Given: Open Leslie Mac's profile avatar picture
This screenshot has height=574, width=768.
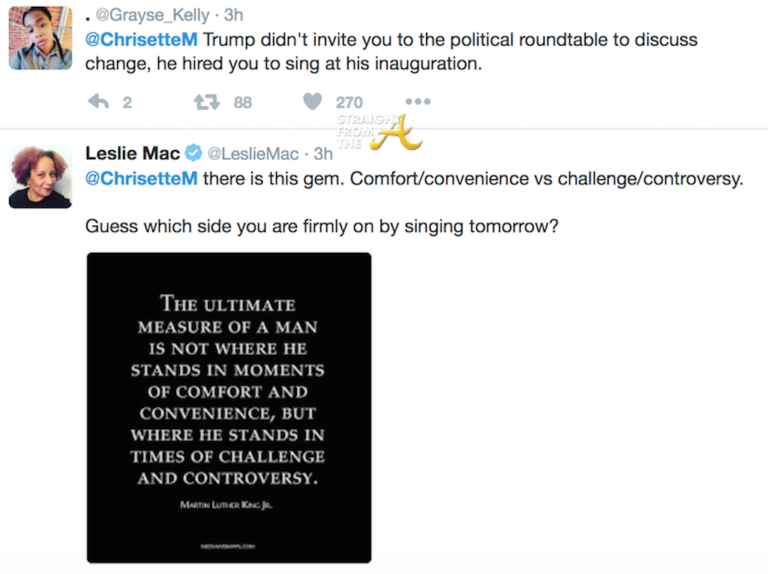Looking at the screenshot, I should 41,177.
